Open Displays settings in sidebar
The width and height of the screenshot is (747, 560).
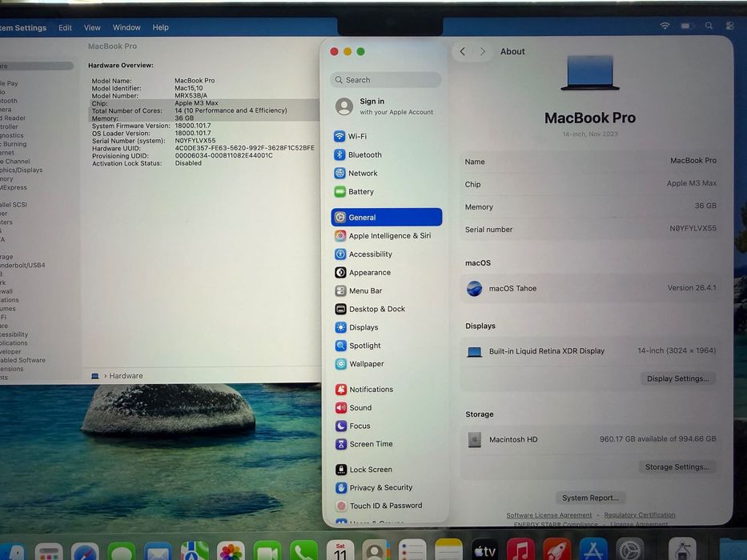point(387,328)
